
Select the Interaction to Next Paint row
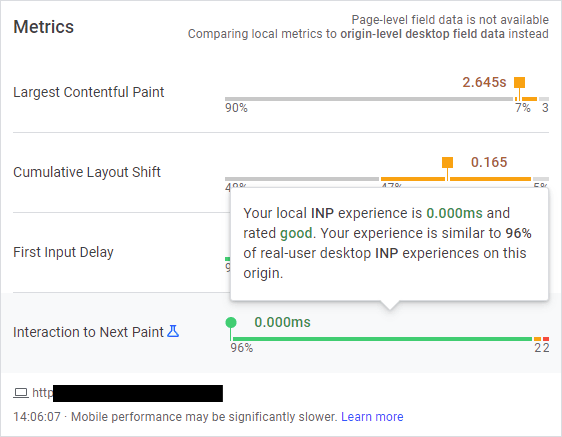[281, 333]
